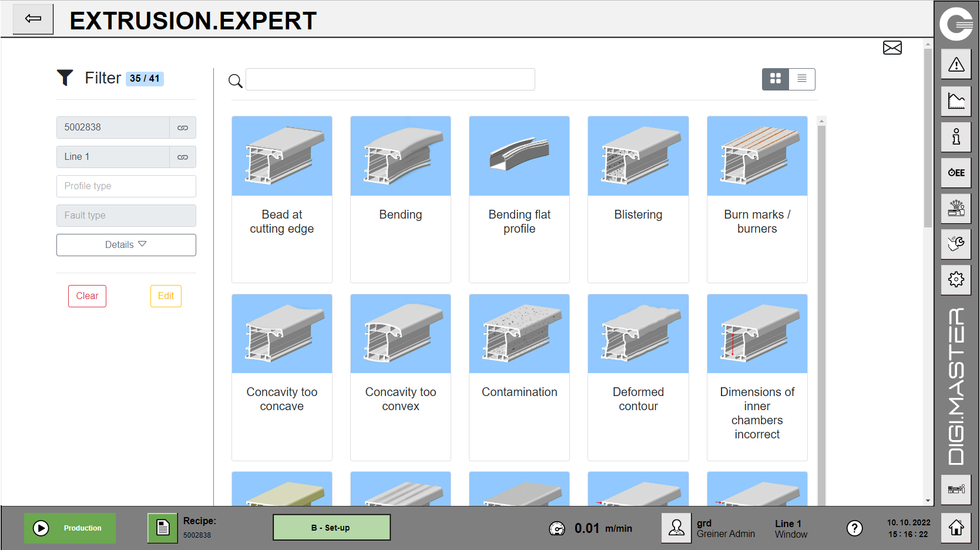The width and height of the screenshot is (980, 550).
Task: Open the extrusion line machine icon
Action: 956,209
